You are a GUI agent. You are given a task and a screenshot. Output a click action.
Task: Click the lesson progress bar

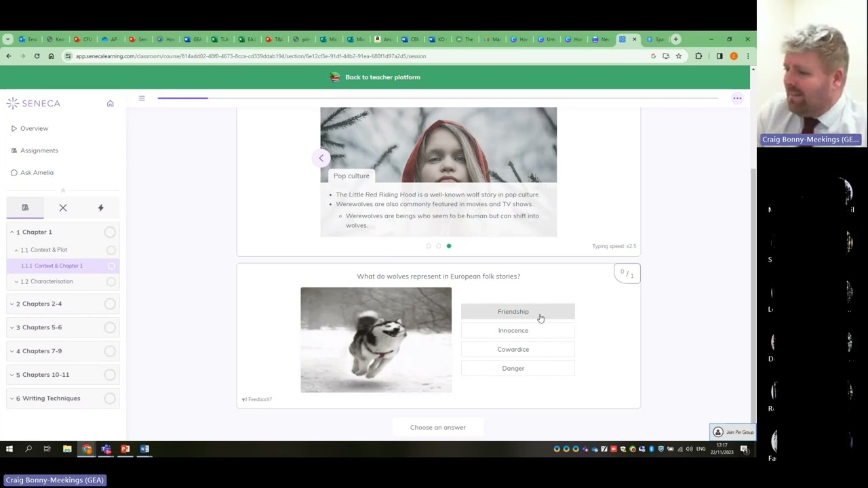[x=437, y=98]
